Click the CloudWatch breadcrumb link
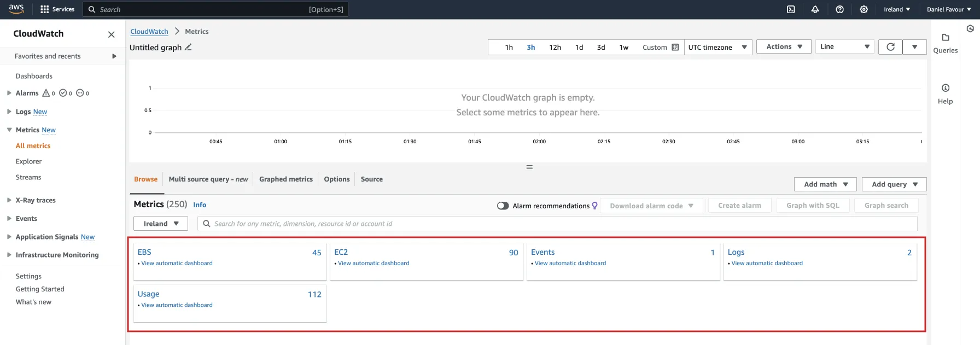Viewport: 980px width, 345px height. (x=149, y=32)
